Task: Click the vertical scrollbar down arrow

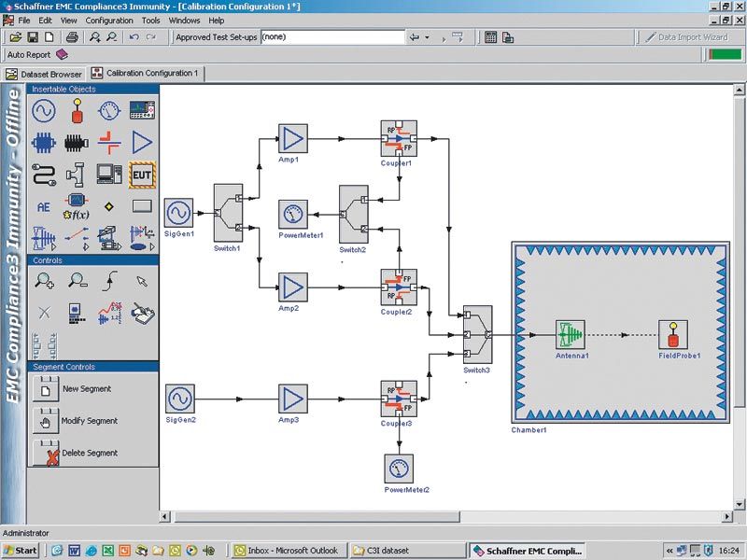Action: coord(739,505)
